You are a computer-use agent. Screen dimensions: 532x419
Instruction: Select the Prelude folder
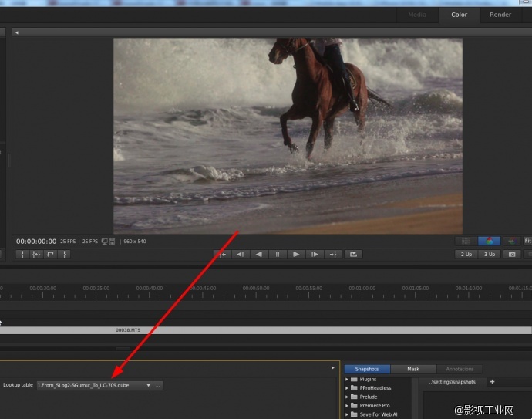pos(369,397)
